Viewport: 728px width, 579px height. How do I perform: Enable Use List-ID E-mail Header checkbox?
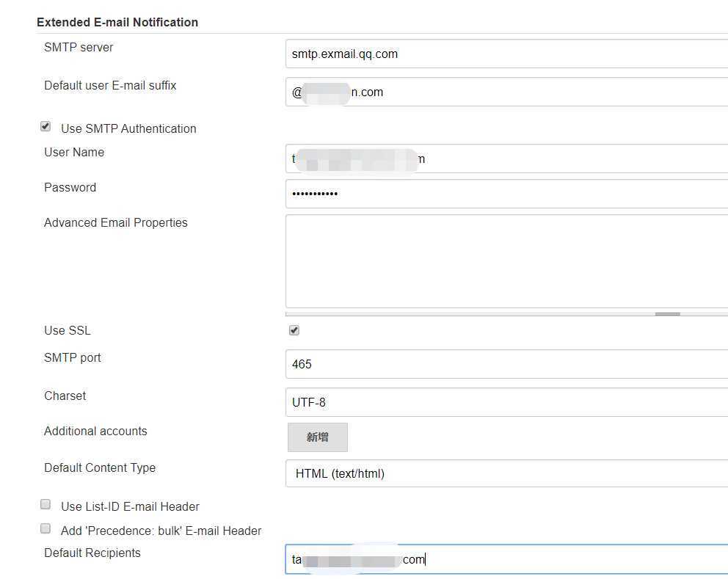(x=45, y=505)
